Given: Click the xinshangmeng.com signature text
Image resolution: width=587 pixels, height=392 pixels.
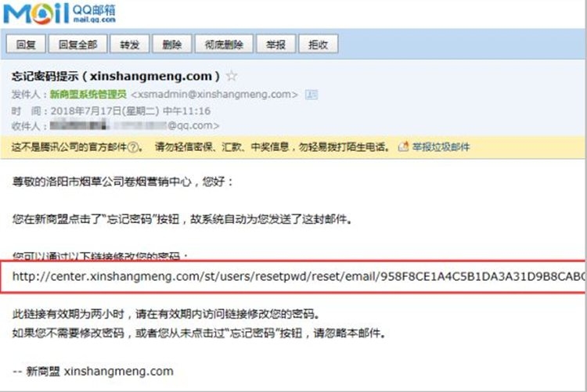Looking at the screenshot, I should click(119, 372).
